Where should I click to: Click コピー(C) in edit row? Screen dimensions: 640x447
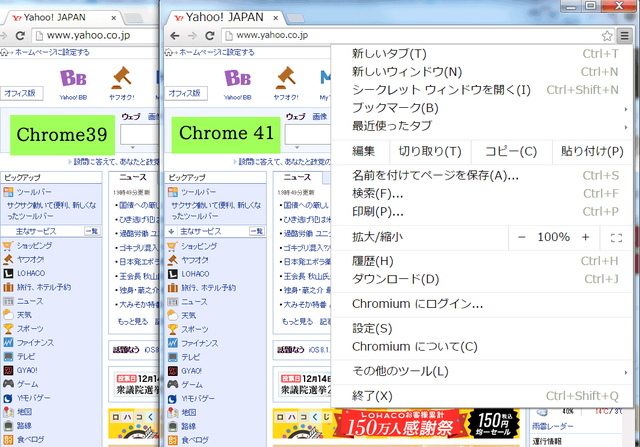511,151
